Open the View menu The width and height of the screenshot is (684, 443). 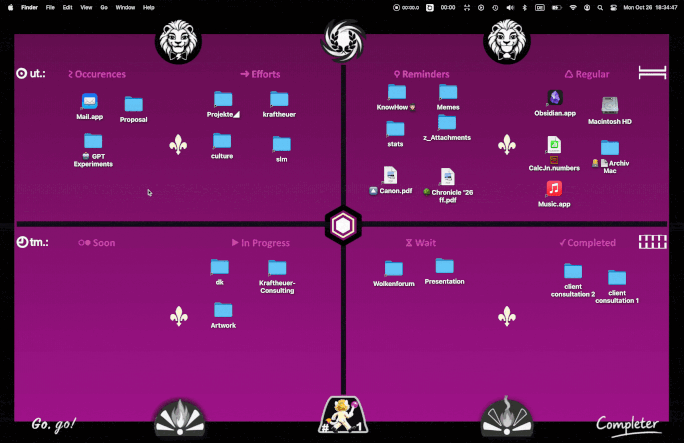tap(86, 7)
